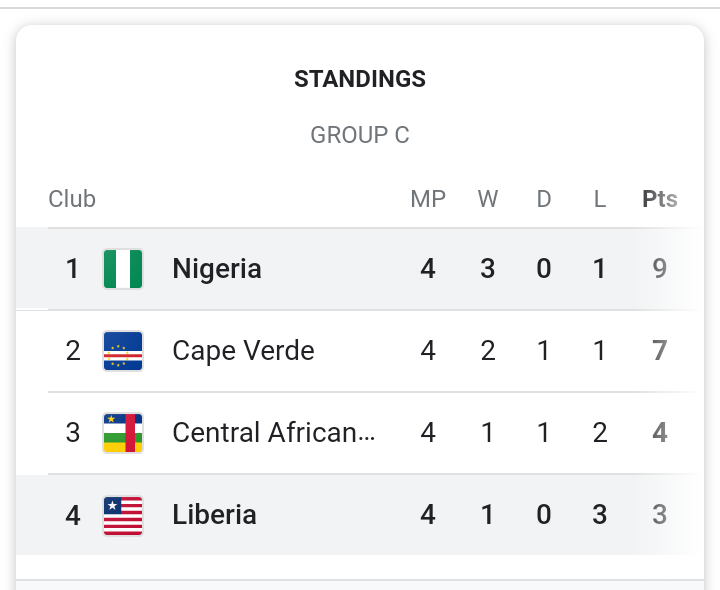The image size is (720, 590).
Task: Click the Club column header
Action: 72,199
